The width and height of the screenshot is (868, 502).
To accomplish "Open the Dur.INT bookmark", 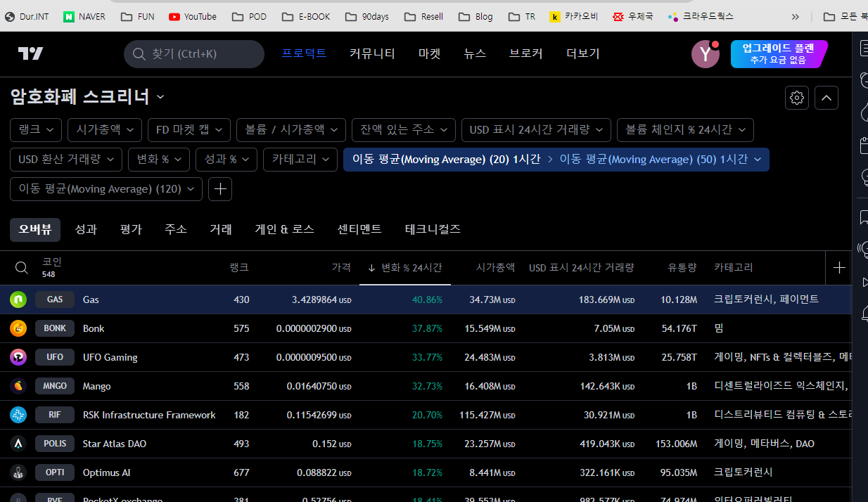I will pyautogui.click(x=27, y=16).
